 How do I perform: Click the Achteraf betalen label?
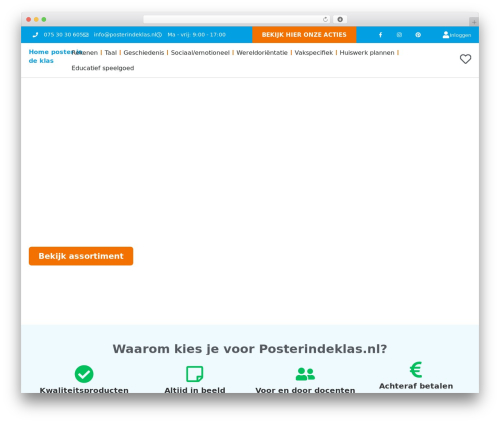click(x=416, y=386)
